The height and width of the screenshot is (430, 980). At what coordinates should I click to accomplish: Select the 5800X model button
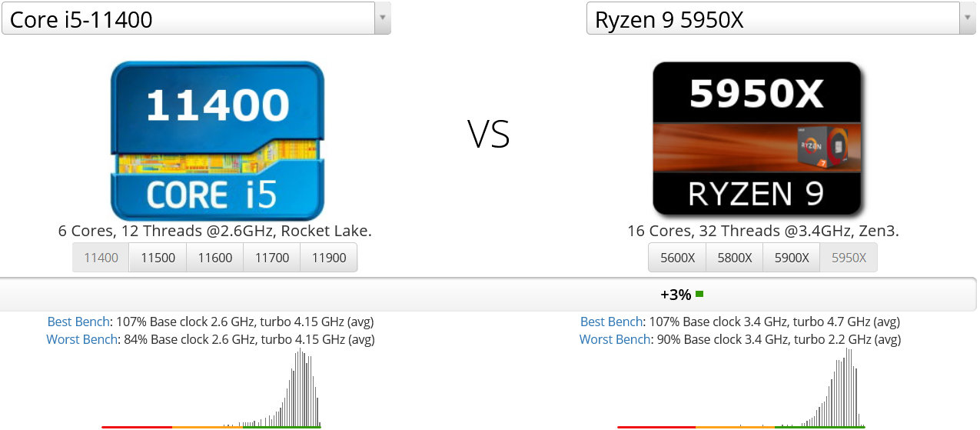pos(735,258)
